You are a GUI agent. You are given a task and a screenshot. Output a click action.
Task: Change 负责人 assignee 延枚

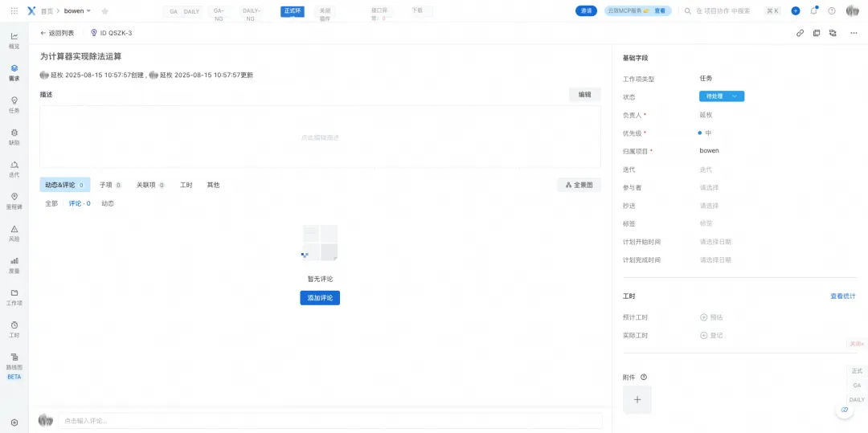pyautogui.click(x=706, y=114)
